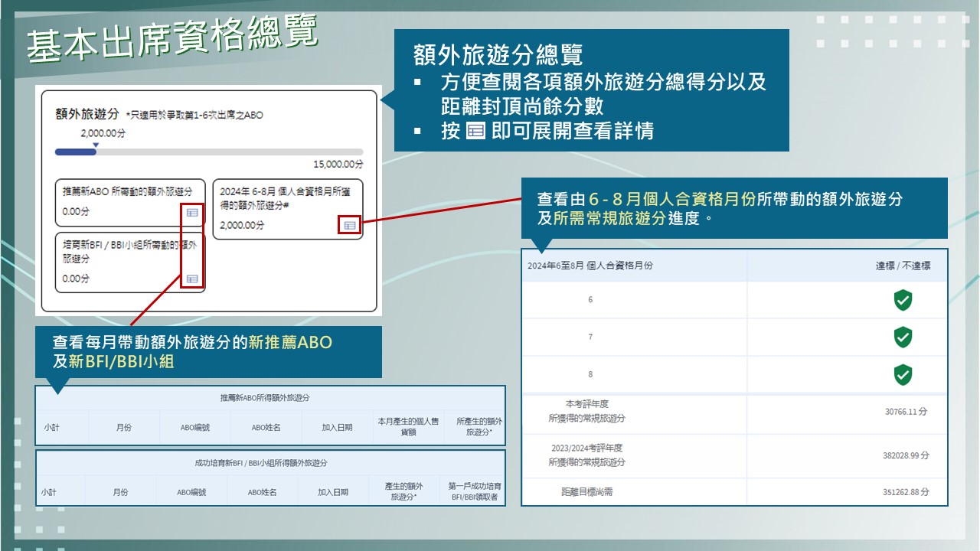Click green shield check for month 7
This screenshot has width=980, height=551.
pyautogui.click(x=903, y=337)
